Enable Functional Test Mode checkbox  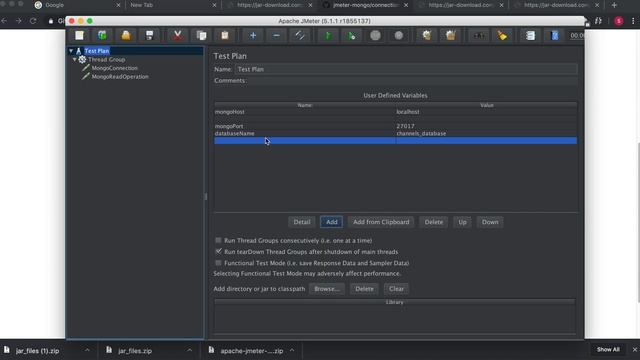[218, 263]
